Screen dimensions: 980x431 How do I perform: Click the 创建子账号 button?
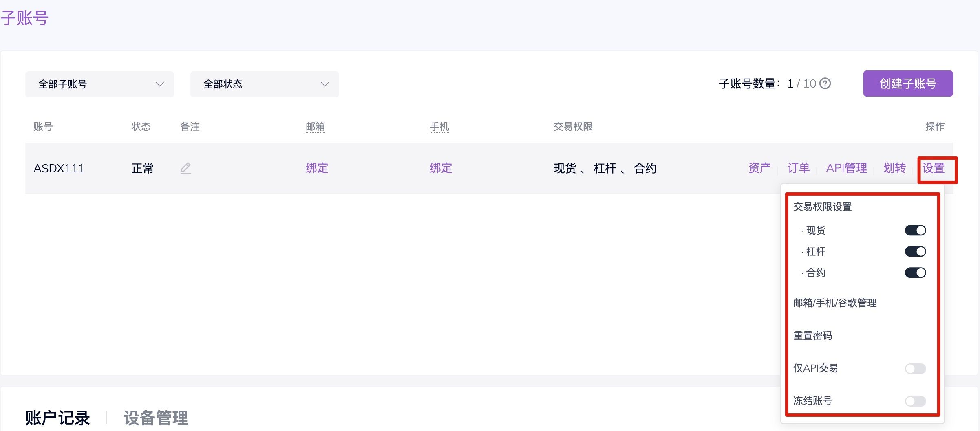(908, 84)
